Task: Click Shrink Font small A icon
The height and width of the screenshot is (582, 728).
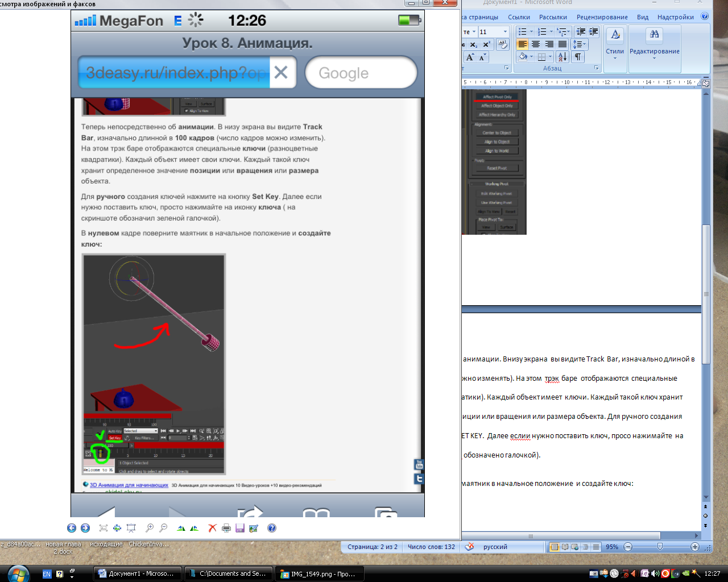Action: pos(482,57)
